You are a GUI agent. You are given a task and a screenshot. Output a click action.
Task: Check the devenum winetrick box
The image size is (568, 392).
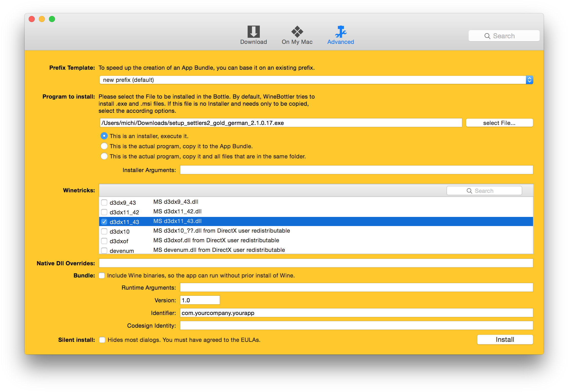tap(104, 251)
